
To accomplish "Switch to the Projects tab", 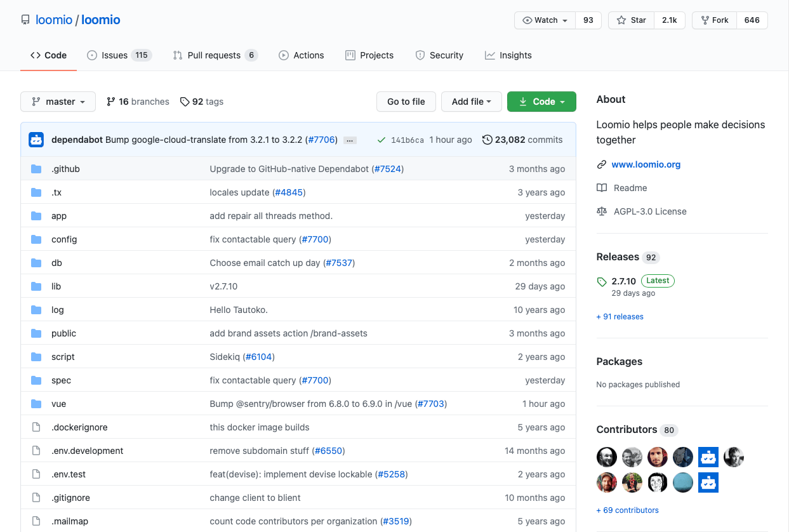I will tap(369, 55).
